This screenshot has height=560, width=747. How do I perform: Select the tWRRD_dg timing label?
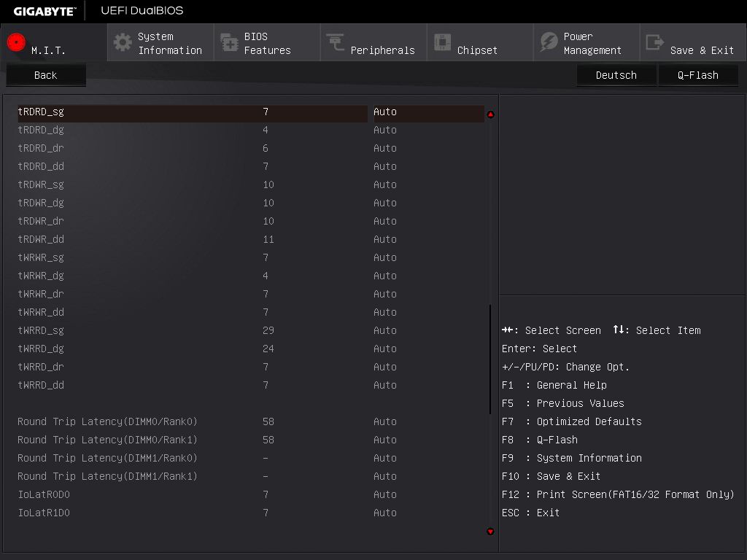tap(41, 349)
